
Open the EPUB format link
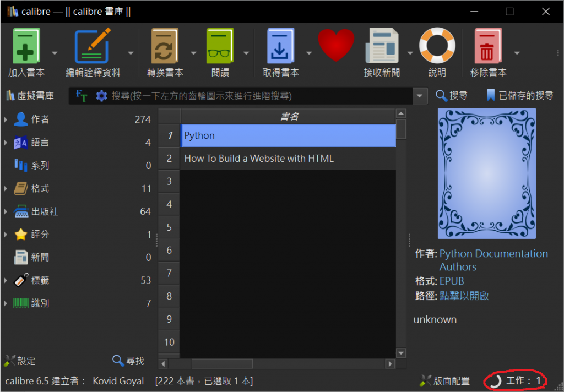(452, 281)
